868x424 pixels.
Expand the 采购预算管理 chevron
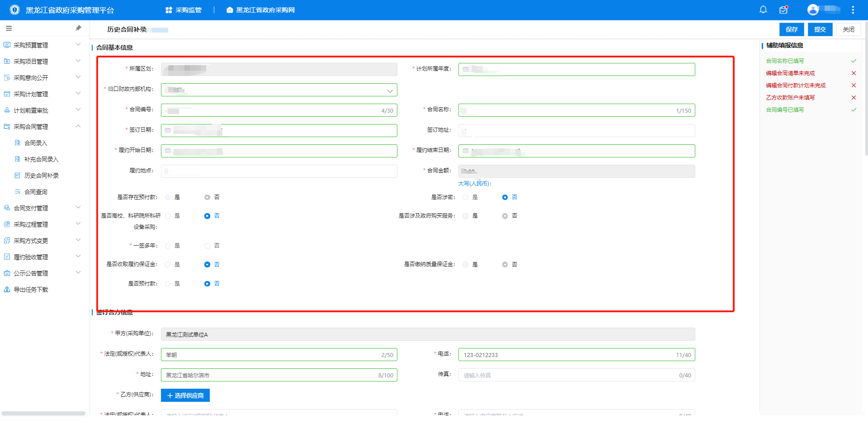pos(78,44)
